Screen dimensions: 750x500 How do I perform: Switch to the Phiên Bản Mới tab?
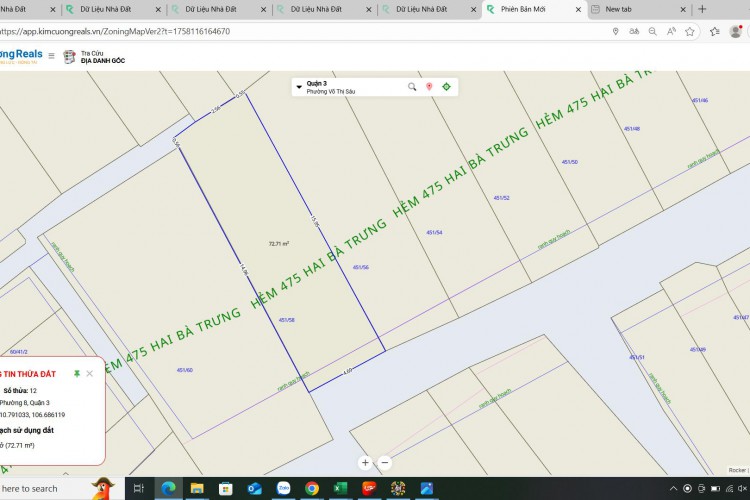[x=525, y=9]
